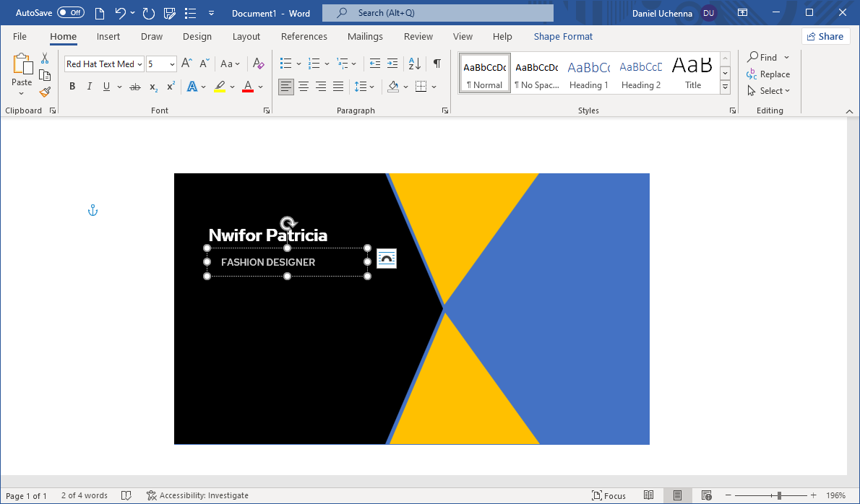Open the Insert ribbon tab

tap(108, 37)
